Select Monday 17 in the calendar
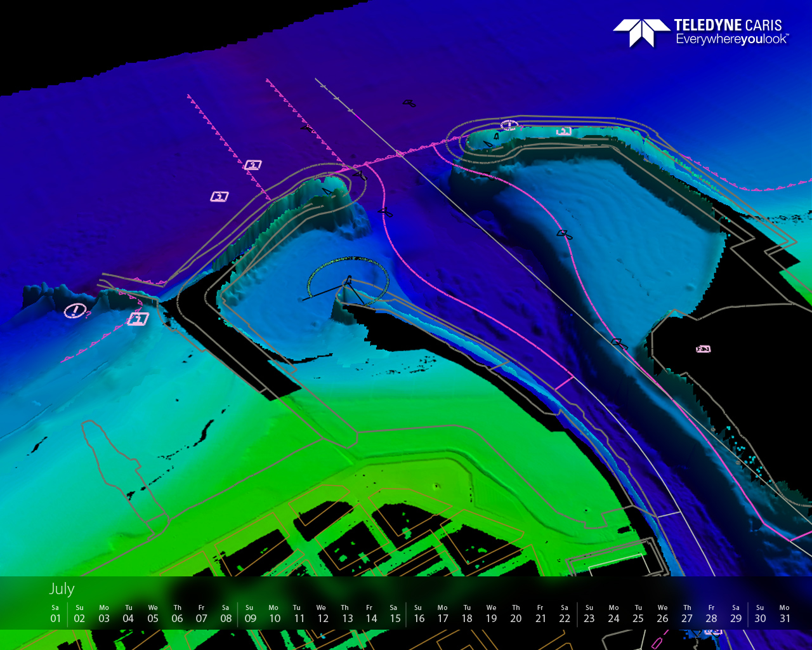This screenshot has width=812, height=650. pyautogui.click(x=443, y=614)
